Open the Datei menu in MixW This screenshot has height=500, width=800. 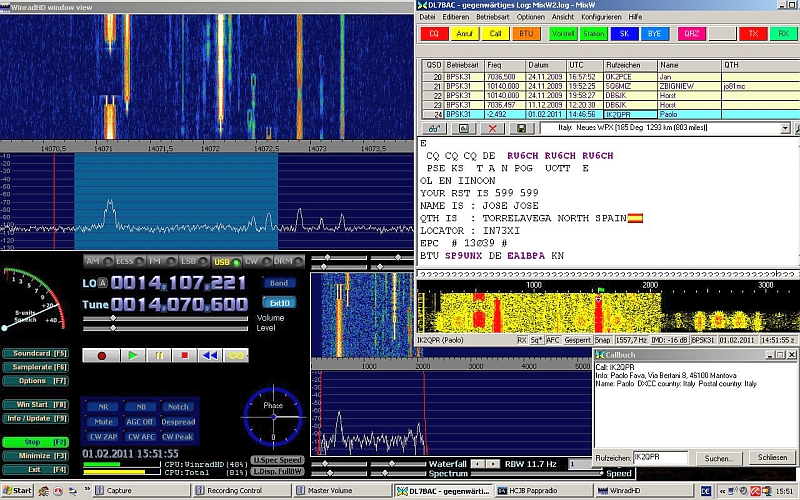click(427, 17)
